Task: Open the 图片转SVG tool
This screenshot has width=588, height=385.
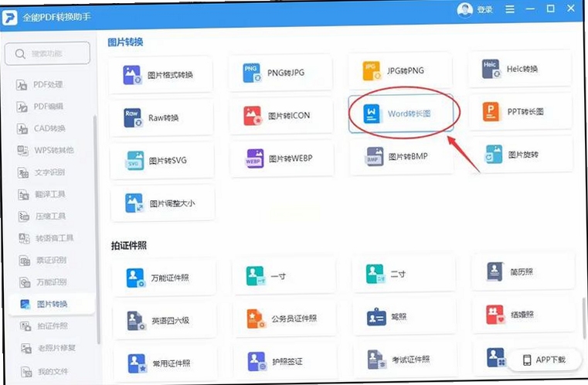Action: click(162, 160)
